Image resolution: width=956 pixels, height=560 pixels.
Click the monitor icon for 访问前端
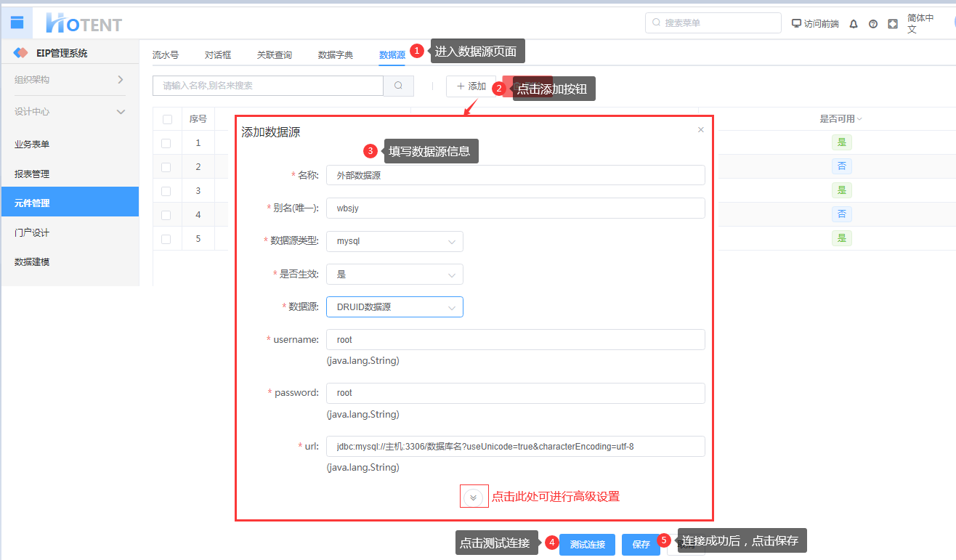point(796,23)
